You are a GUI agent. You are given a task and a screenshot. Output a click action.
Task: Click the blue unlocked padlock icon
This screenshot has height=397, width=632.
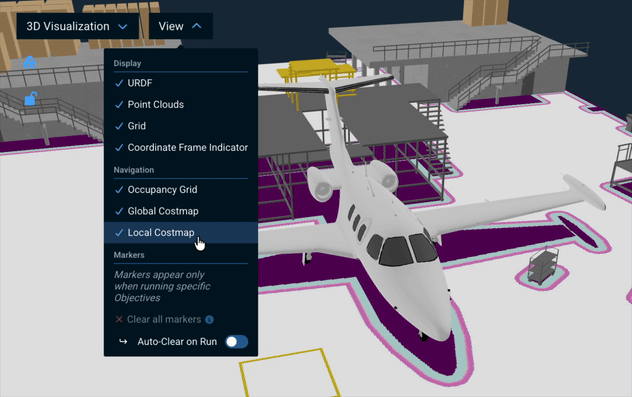(31, 98)
